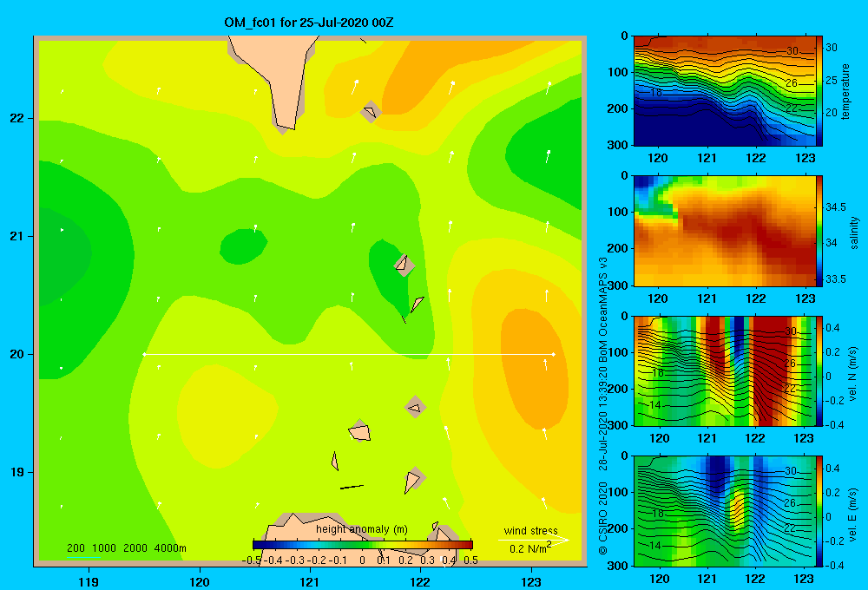The image size is (868, 590).
Task: Click latitude label 22 on main map
Action: pyautogui.click(x=16, y=119)
